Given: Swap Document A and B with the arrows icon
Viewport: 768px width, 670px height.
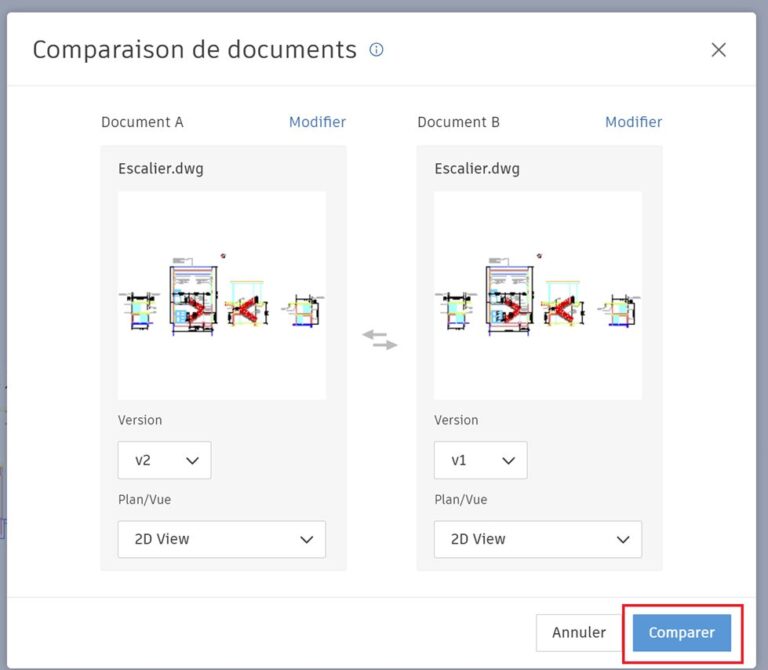Looking at the screenshot, I should pos(380,340).
